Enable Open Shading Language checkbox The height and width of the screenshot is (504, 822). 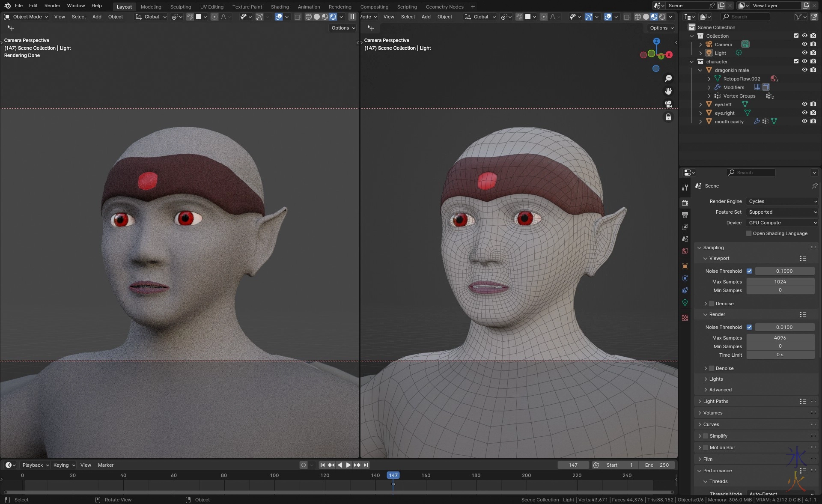(749, 233)
